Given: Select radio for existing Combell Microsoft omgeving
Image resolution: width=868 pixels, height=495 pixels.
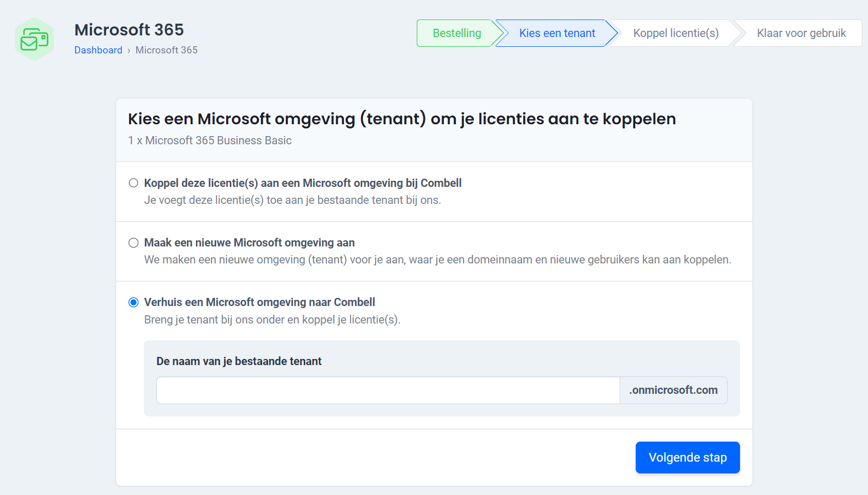Looking at the screenshot, I should pos(134,183).
